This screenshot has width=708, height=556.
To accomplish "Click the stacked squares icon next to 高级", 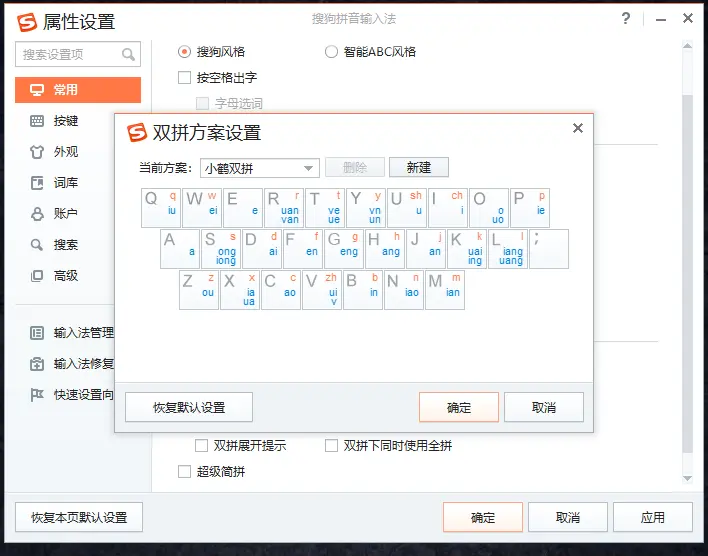I will click(x=37, y=276).
